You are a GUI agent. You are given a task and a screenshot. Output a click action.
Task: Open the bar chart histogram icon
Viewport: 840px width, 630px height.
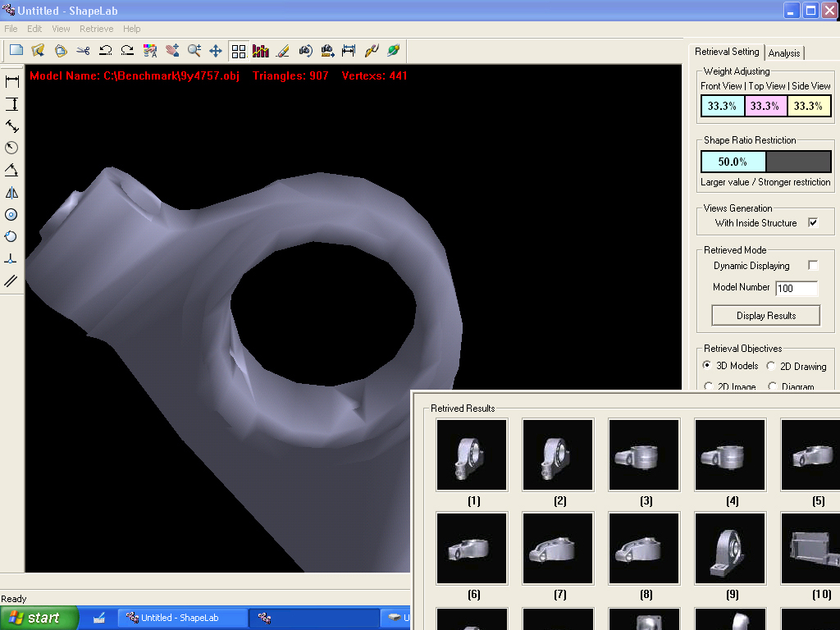(261, 51)
